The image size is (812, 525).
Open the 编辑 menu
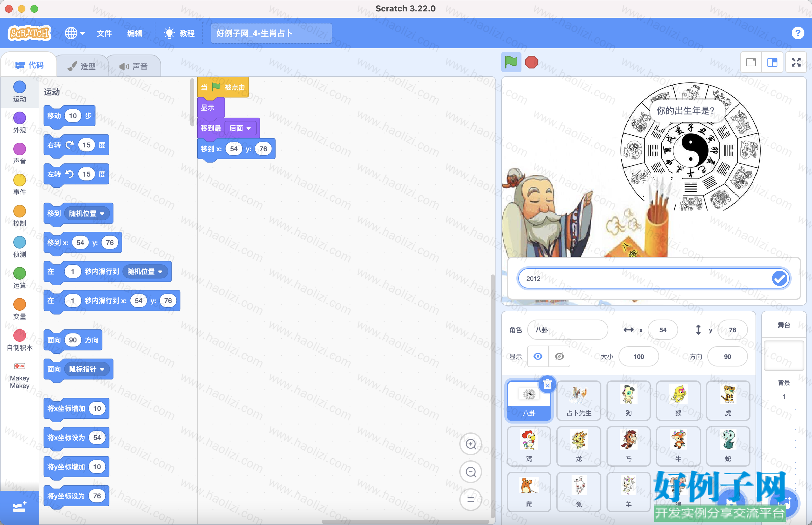coord(135,33)
